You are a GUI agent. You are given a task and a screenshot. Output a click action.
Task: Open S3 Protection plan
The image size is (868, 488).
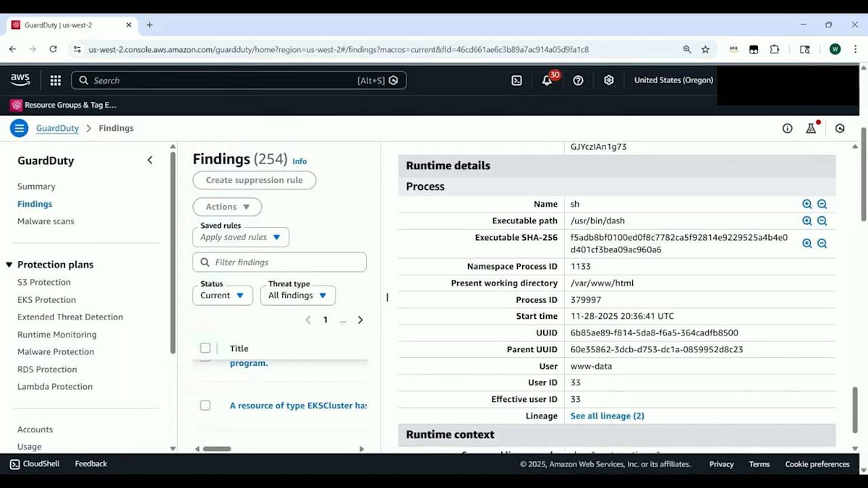(44, 282)
